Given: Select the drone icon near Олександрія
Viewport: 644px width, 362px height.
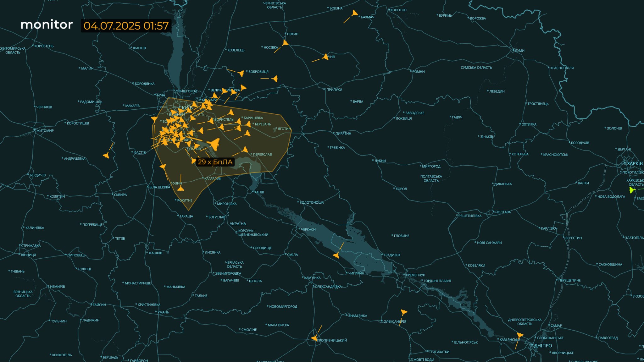Looking at the screenshot, I should (404, 312).
